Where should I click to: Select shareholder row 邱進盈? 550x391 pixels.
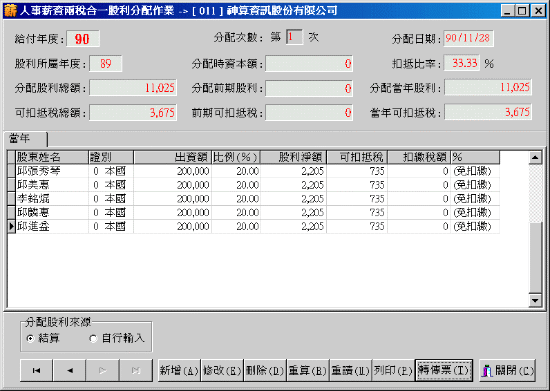pos(254,227)
